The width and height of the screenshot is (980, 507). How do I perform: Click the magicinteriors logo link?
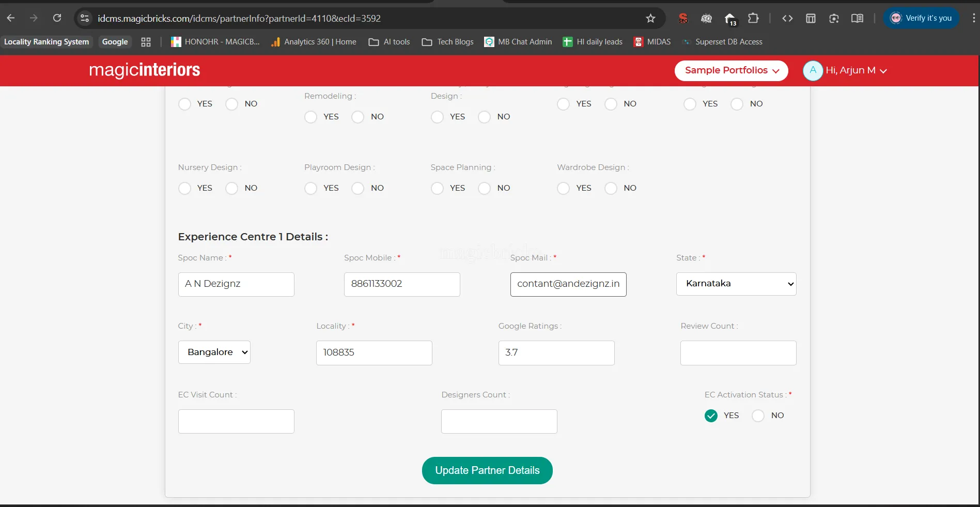click(145, 70)
